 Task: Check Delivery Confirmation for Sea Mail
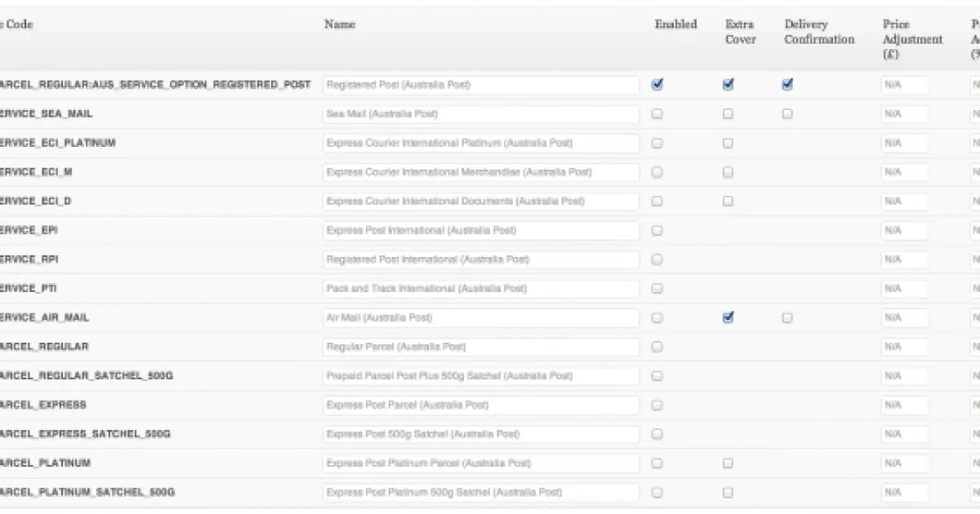coord(787,114)
